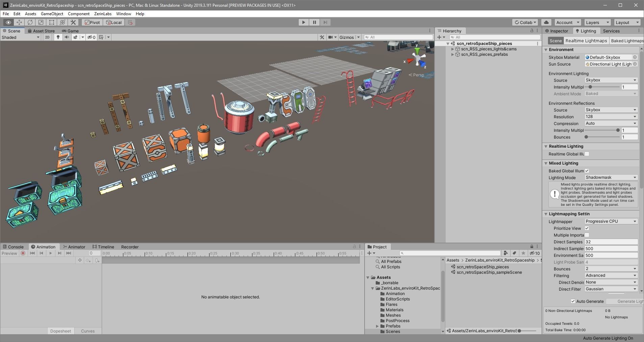Screen dimensions: 644x342
Task: Adjust Environment Lighting Intensity Multiplier slider
Action: pyautogui.click(x=590, y=87)
